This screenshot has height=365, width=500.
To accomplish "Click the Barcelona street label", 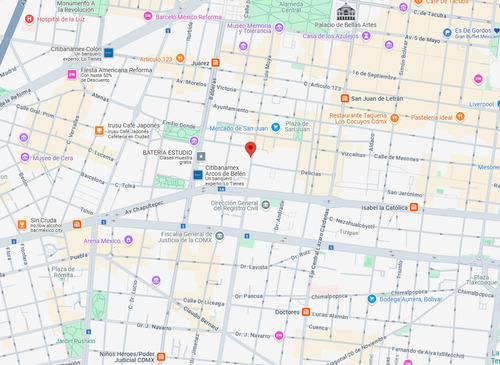I will (92, 178).
